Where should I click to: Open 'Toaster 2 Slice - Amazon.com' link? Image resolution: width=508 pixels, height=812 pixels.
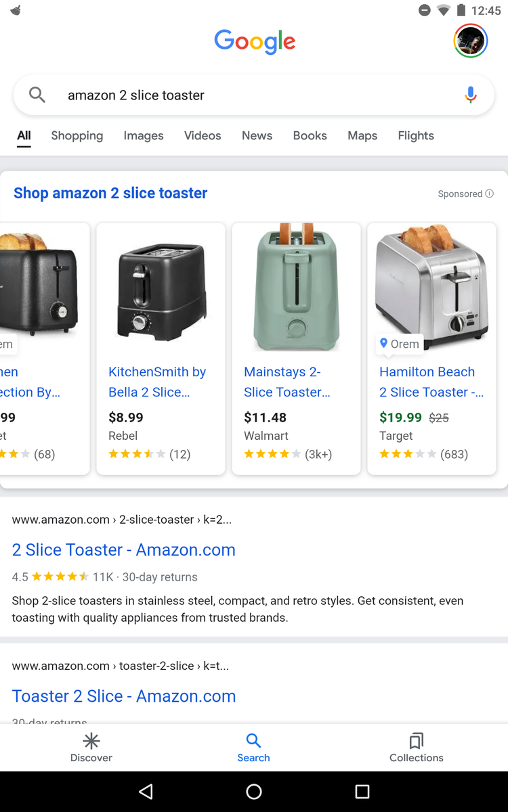pyautogui.click(x=124, y=696)
